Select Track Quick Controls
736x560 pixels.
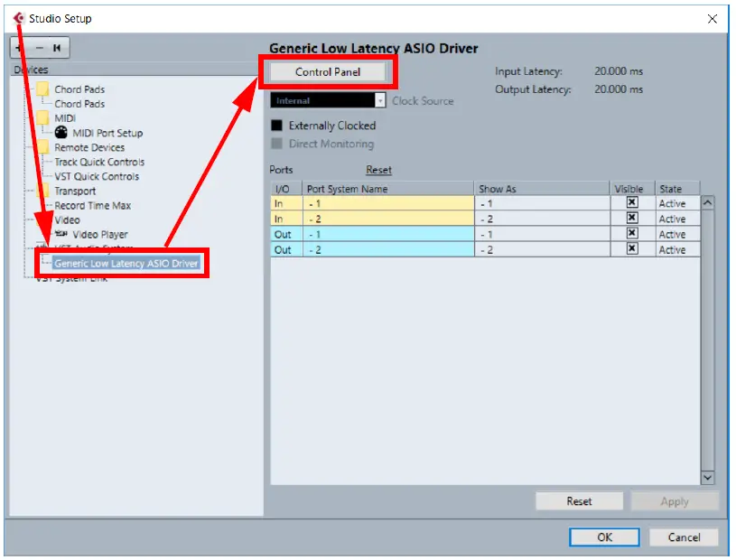tap(99, 162)
